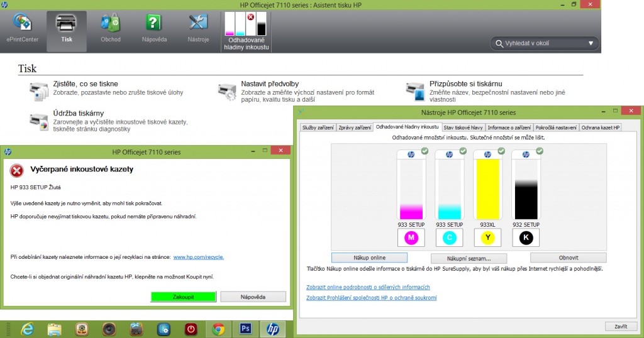
Task: Switch to the 'Zprávy zařízení' tab
Action: coord(355,128)
